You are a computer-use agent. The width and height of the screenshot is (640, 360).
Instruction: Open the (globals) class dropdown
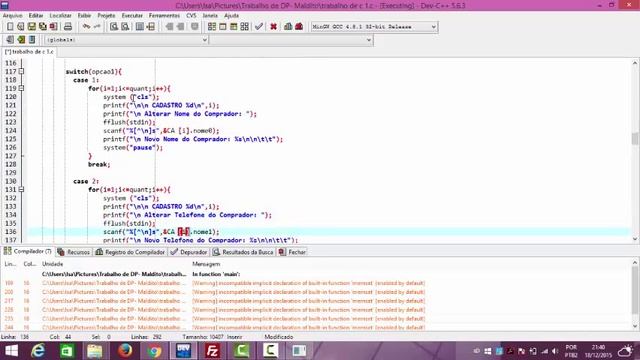point(127,40)
